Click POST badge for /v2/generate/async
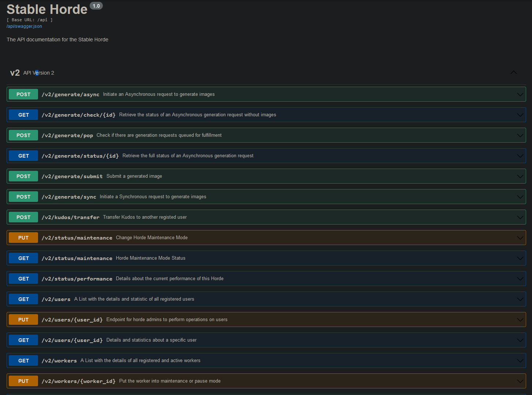Screen dimensions: 532x395 pos(23,94)
